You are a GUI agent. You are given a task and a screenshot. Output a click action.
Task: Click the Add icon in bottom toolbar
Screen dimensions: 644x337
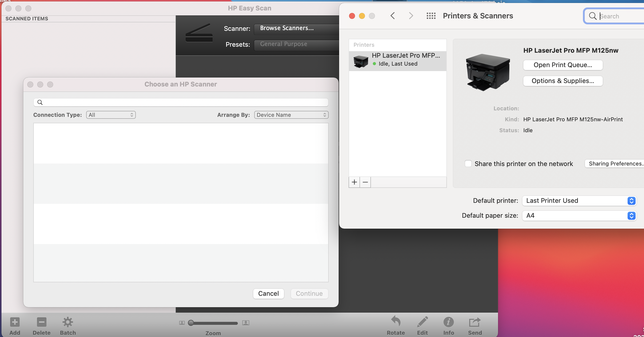pos(15,322)
